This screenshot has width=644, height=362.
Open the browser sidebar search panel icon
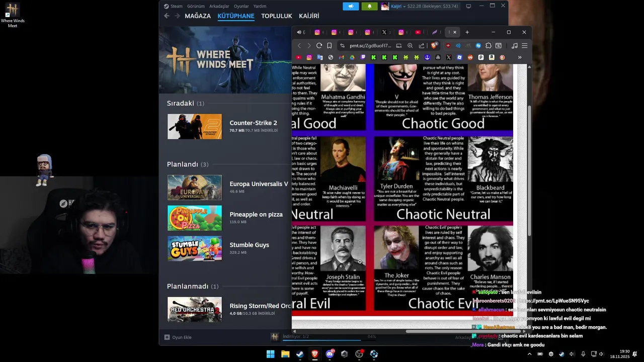click(x=499, y=46)
